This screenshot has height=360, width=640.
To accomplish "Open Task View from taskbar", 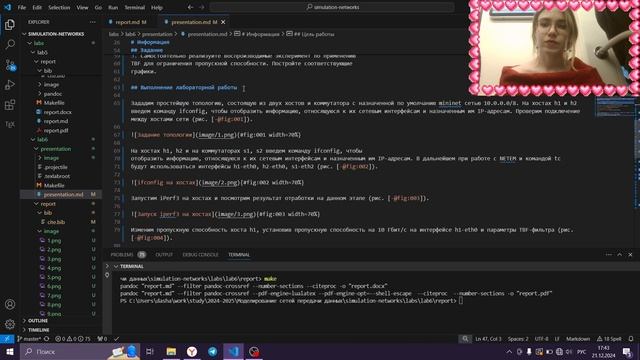I will click(150, 351).
